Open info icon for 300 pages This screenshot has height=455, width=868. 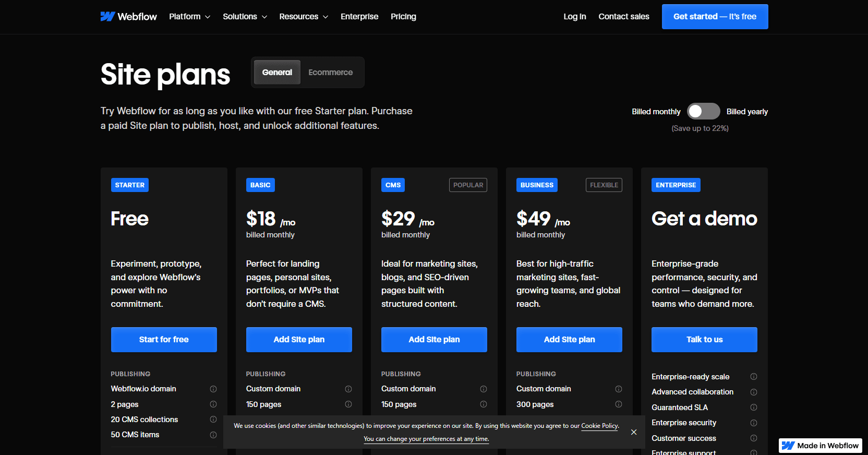click(619, 404)
